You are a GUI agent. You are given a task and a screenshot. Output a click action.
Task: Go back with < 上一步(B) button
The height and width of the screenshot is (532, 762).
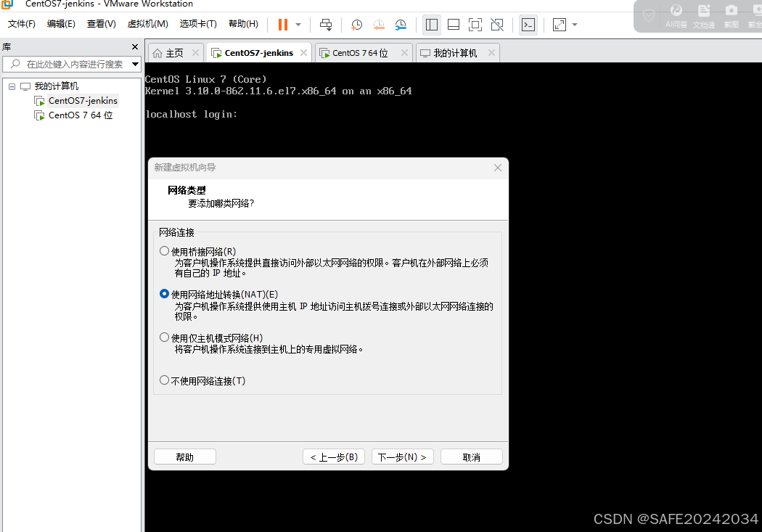(x=333, y=457)
